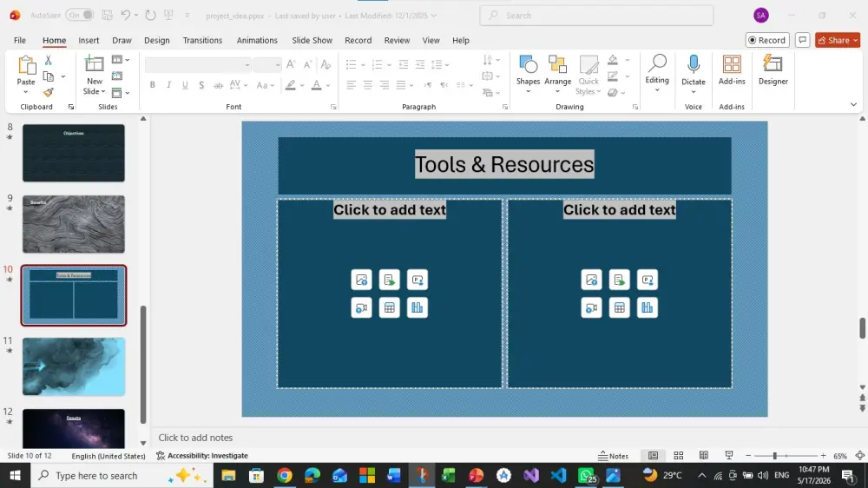Click in the Search box
This screenshot has height=488, width=868.
click(597, 16)
